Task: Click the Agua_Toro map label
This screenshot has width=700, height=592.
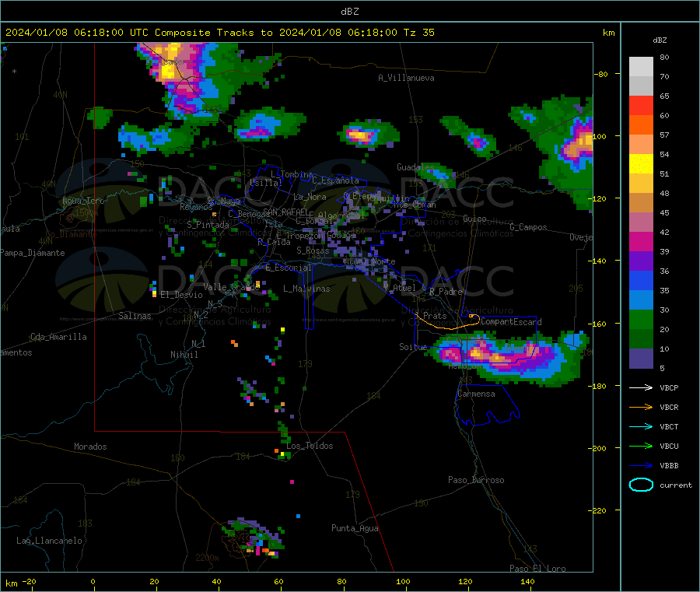Action: pos(83,201)
